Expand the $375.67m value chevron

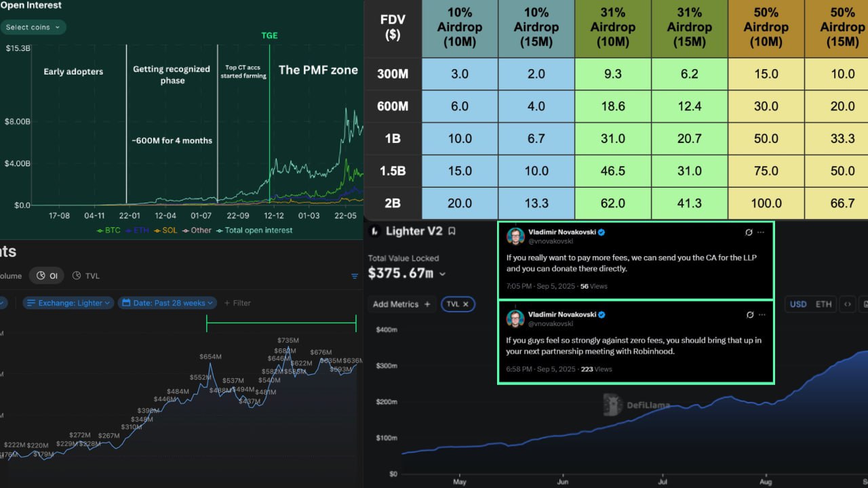[x=442, y=274]
